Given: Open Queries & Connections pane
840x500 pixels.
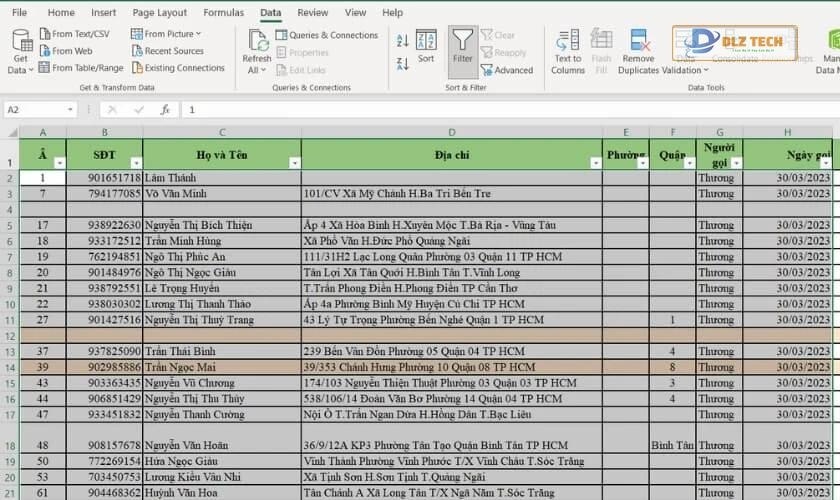Looking at the screenshot, I should click(x=326, y=35).
